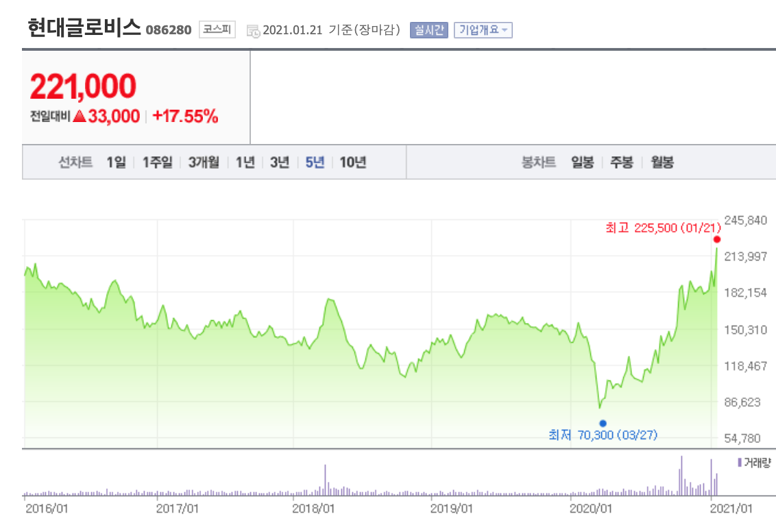Click the 최저 70,300 (03/27) label
Screen dimensions: 776x532
tap(603, 435)
